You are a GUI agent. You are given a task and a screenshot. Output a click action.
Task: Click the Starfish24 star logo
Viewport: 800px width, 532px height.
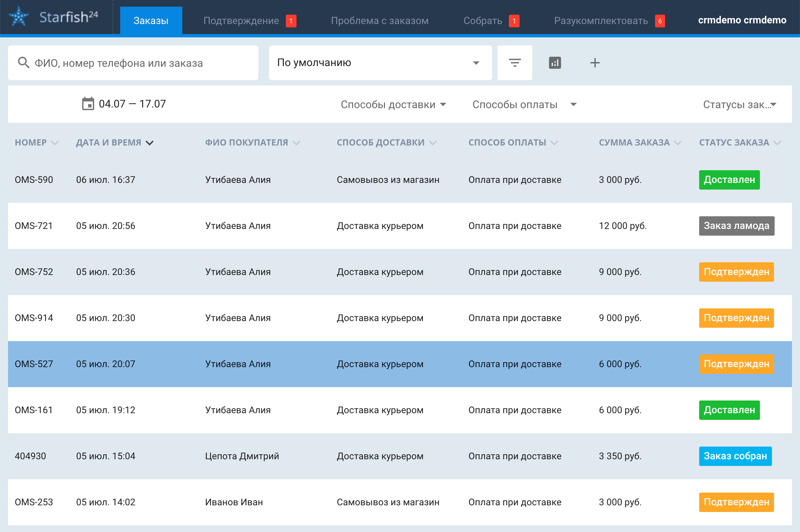point(19,17)
